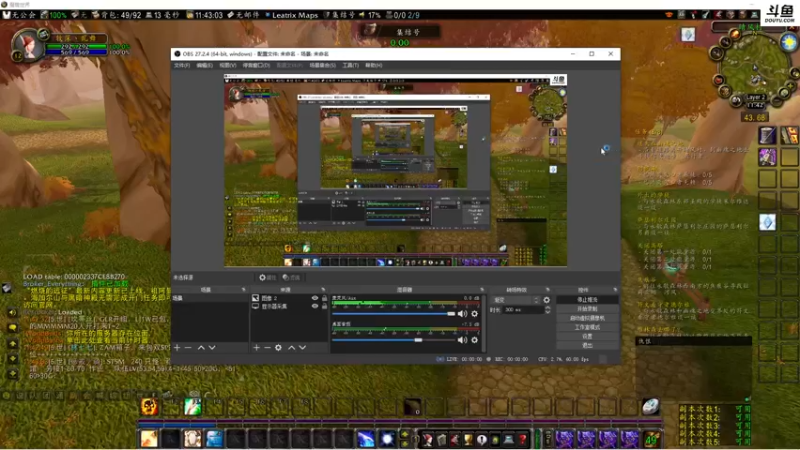Click the flame skull action bar icon
The width and height of the screenshot is (800, 450).
tap(149, 407)
